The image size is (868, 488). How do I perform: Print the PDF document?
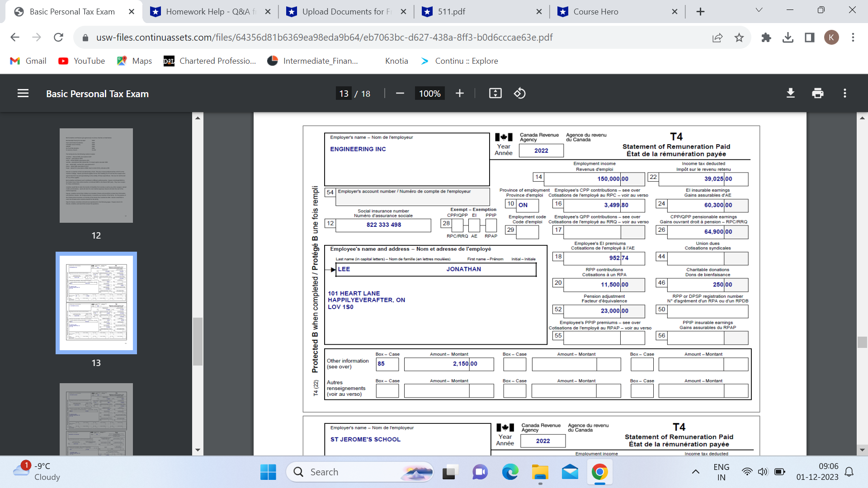[x=817, y=93]
